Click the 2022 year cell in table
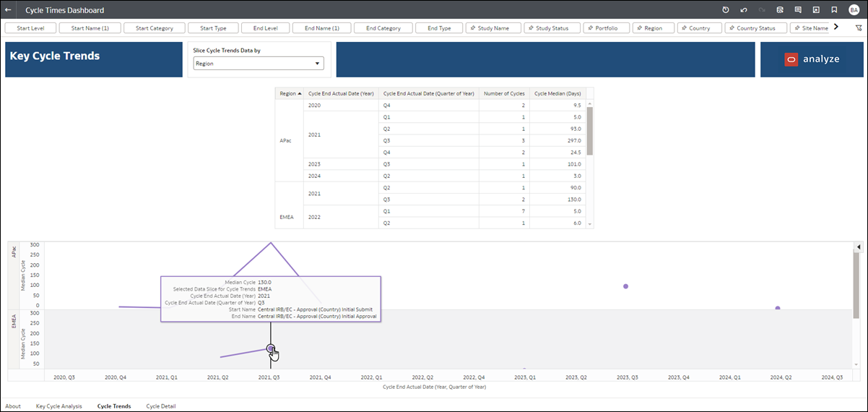The image size is (868, 412). pyautogui.click(x=341, y=217)
